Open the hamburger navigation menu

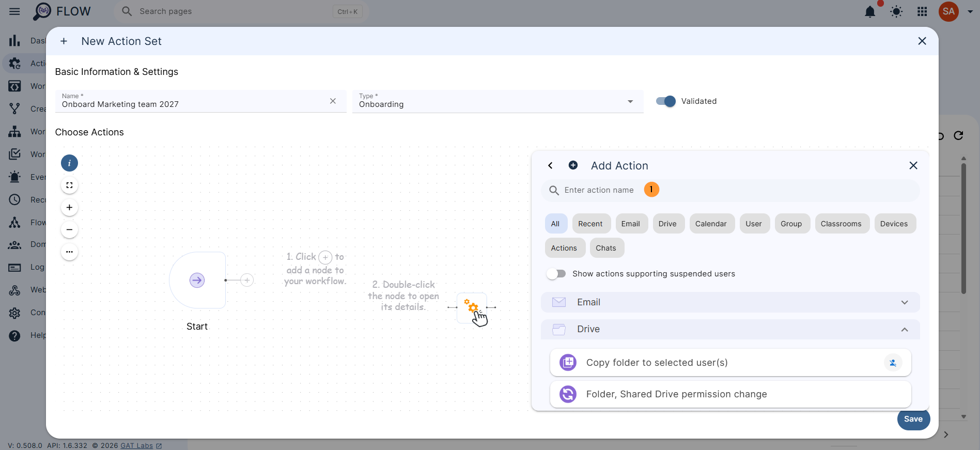click(14, 11)
